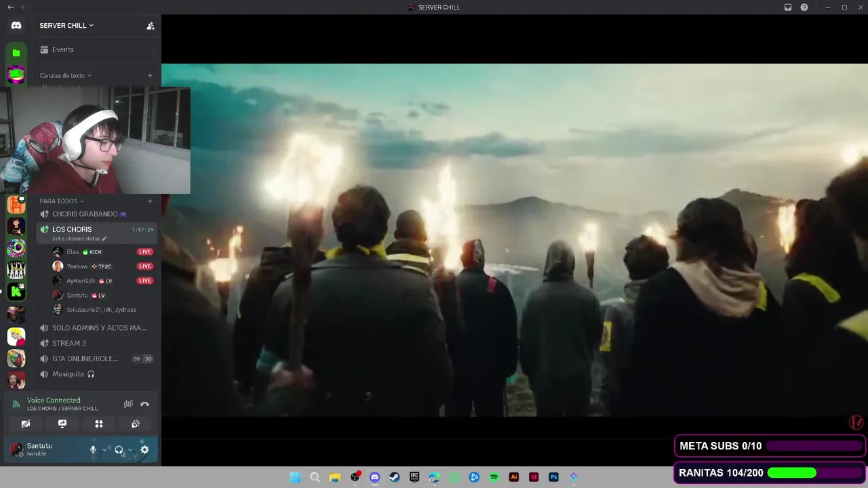
Task: Select the colorful eye server icon
Action: (x=16, y=248)
